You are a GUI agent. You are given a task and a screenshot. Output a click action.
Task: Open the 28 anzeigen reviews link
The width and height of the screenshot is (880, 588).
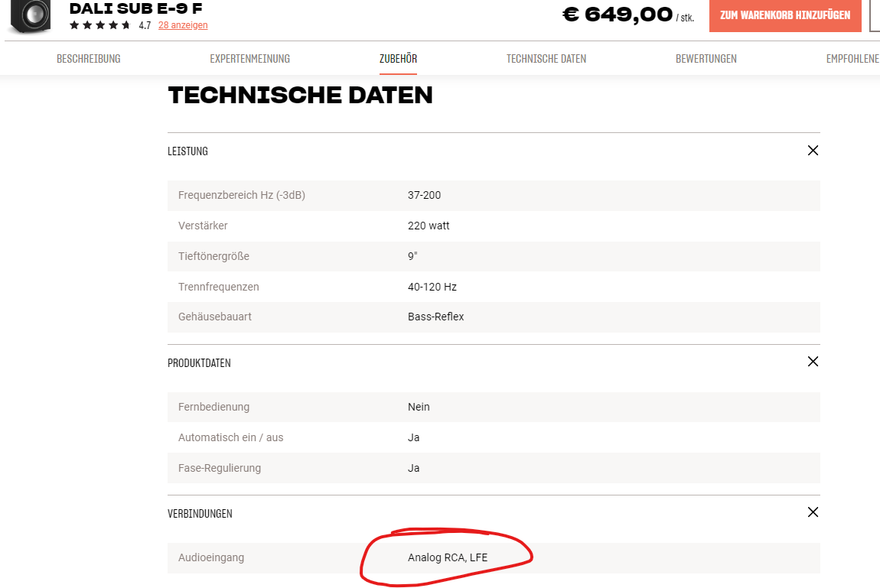(x=183, y=25)
